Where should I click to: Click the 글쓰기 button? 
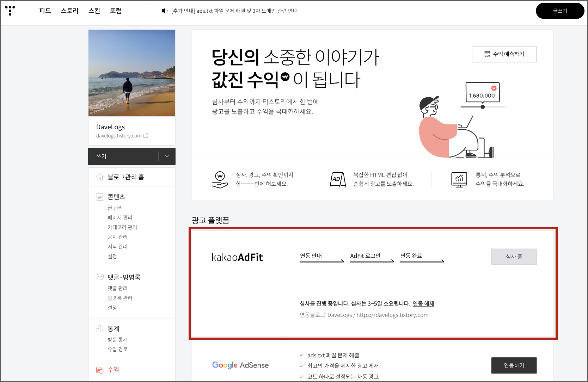(x=560, y=11)
